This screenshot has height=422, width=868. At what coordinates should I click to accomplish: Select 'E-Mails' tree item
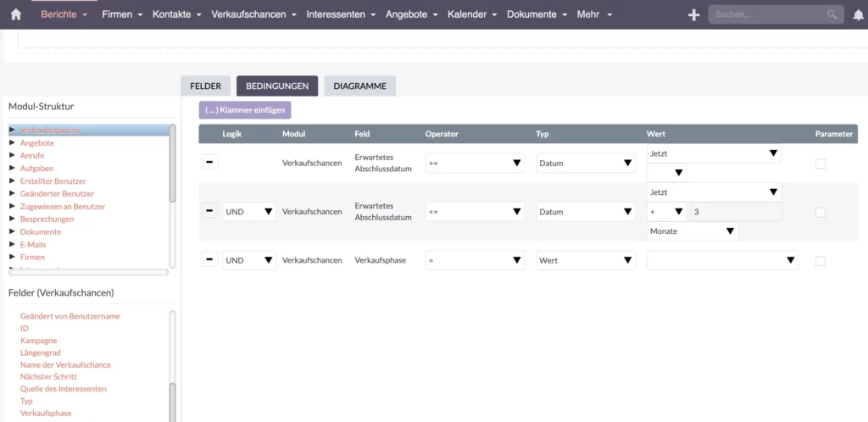[33, 244]
